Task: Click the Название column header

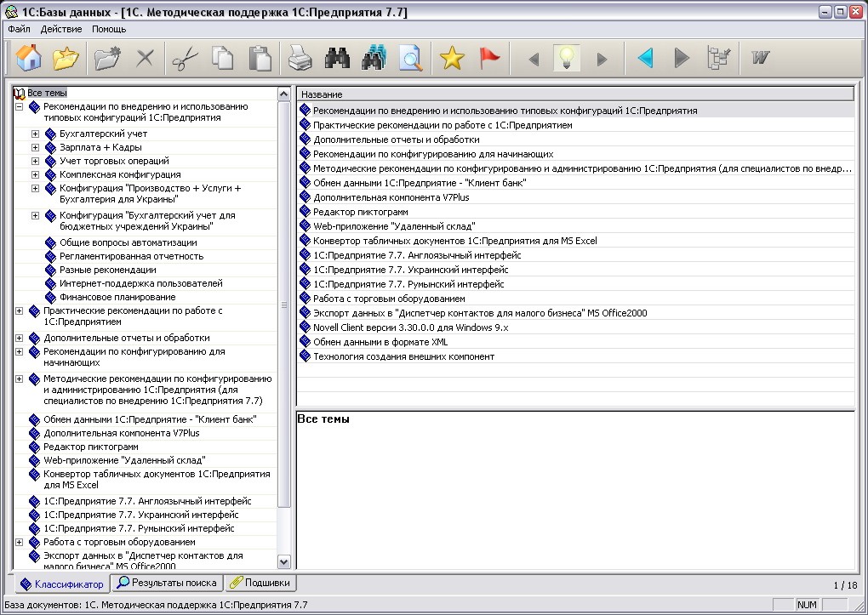Action: coord(576,94)
